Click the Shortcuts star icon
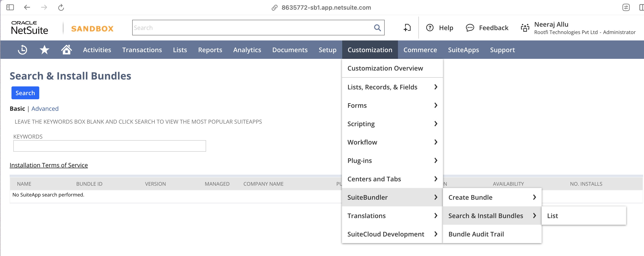The image size is (644, 256). click(x=45, y=50)
